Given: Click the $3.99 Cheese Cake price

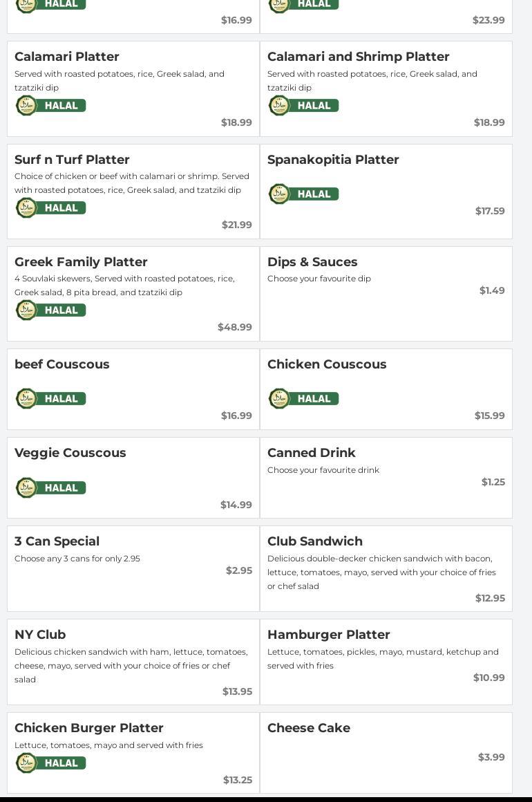Looking at the screenshot, I should coord(491,757).
